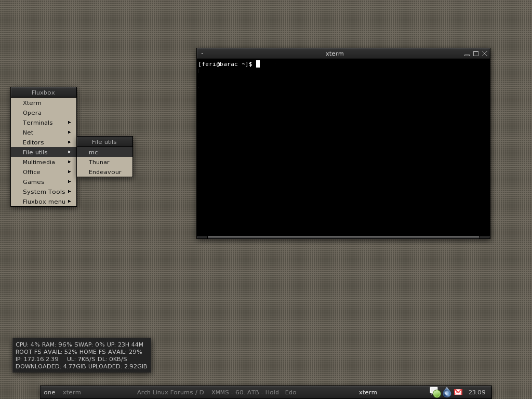Screen dimensions: 532x399
Task: Expand the System Tools submenu
Action: point(44,191)
